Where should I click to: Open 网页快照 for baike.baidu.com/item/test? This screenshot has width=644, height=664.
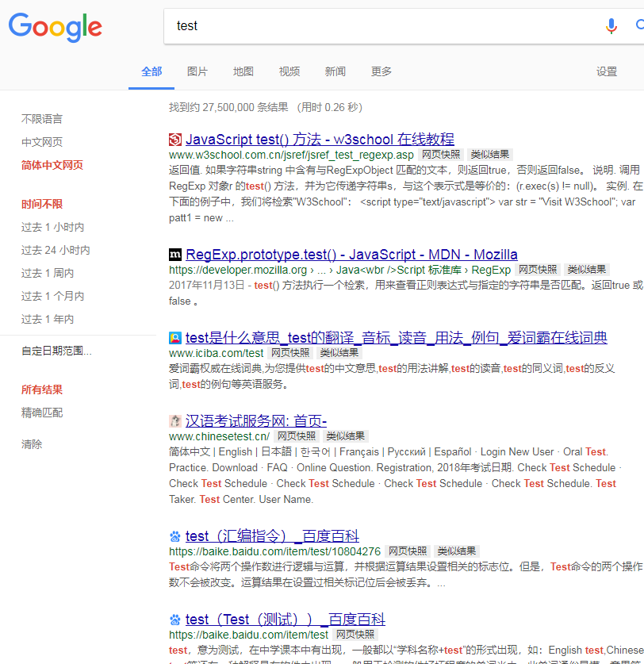point(355,635)
